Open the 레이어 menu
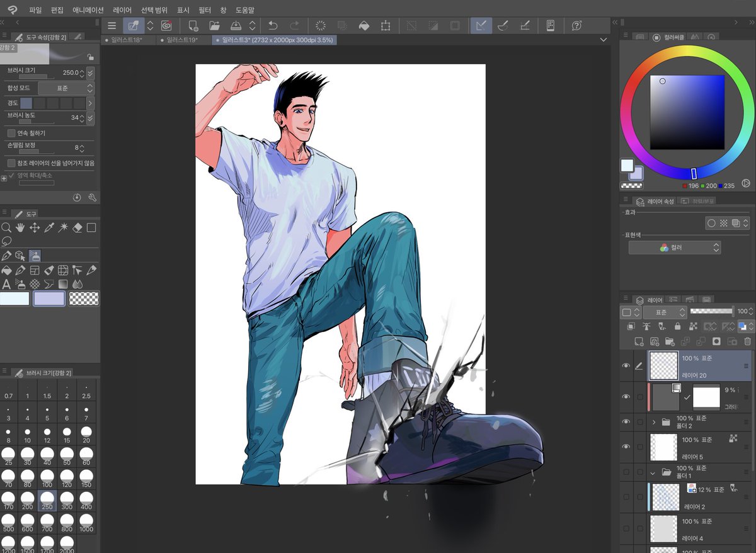 tap(122, 10)
